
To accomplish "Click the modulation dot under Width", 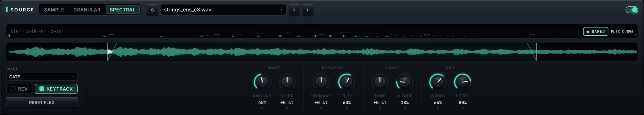I will point(438,108).
